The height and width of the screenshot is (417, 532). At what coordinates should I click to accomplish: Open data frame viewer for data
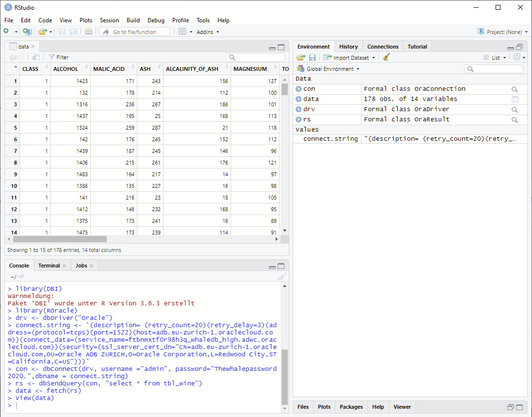click(x=515, y=99)
